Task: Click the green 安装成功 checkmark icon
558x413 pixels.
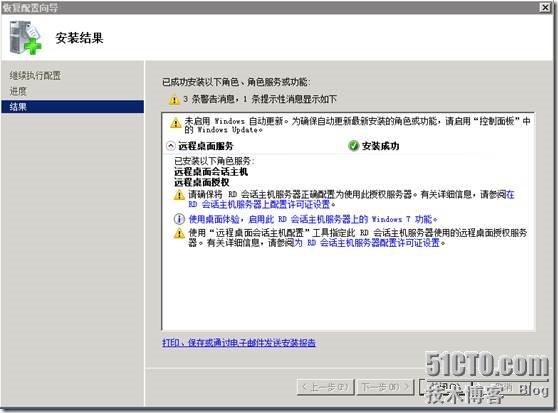Action: pyautogui.click(x=353, y=146)
